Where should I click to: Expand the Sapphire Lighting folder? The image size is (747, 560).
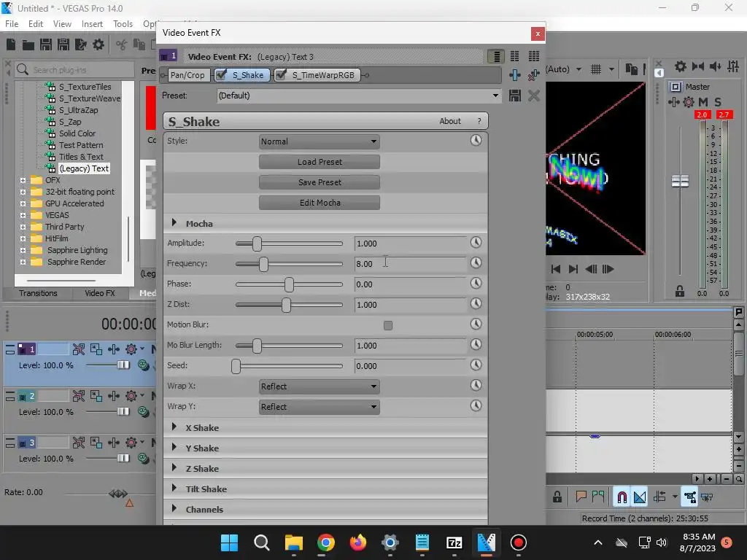click(x=23, y=250)
